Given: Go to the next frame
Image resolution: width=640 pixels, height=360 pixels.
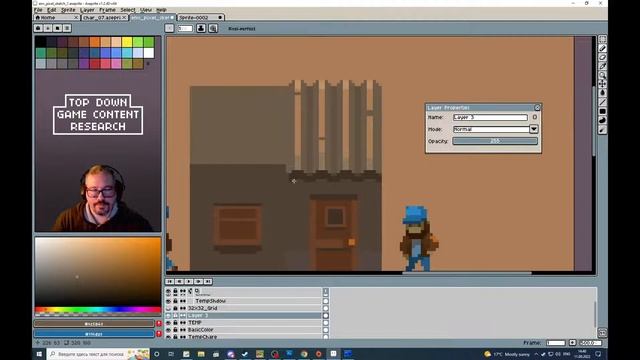Looking at the screenshot, I should (x=199, y=282).
